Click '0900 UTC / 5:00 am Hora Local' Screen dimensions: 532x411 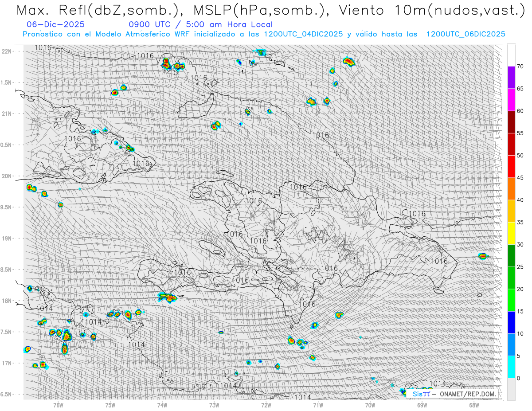coord(201,25)
